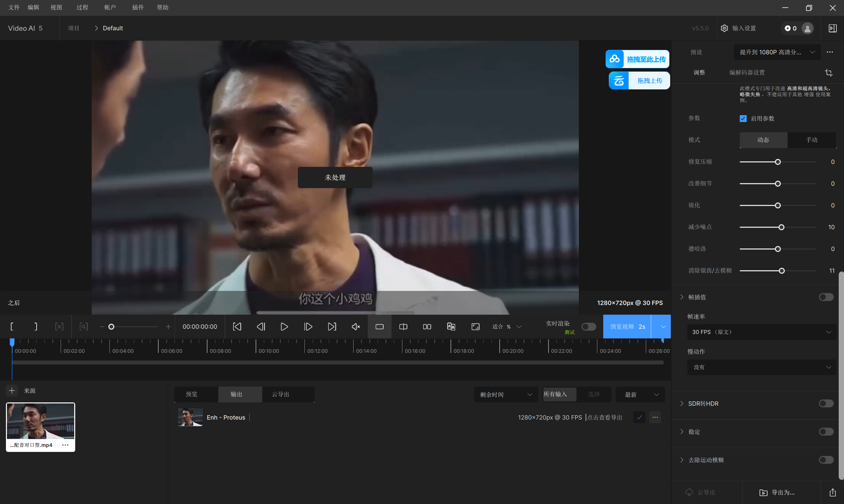
Task: Set the trim in-point bracket
Action: (x=12, y=326)
